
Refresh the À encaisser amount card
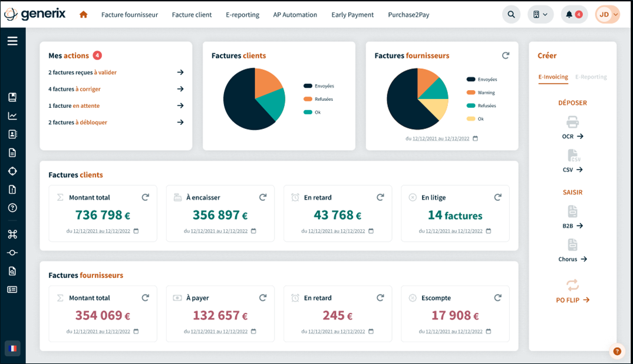coord(263,197)
